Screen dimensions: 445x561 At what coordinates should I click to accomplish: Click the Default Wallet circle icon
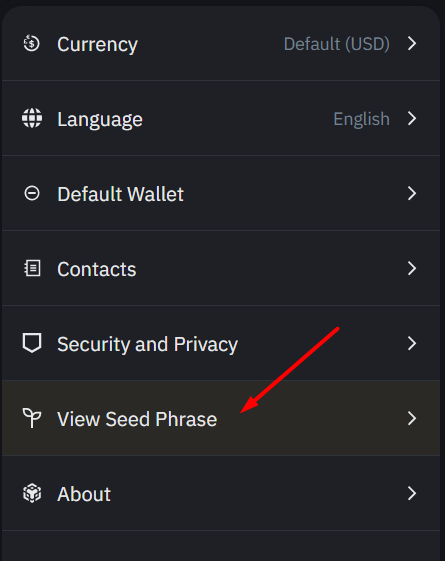[32, 193]
